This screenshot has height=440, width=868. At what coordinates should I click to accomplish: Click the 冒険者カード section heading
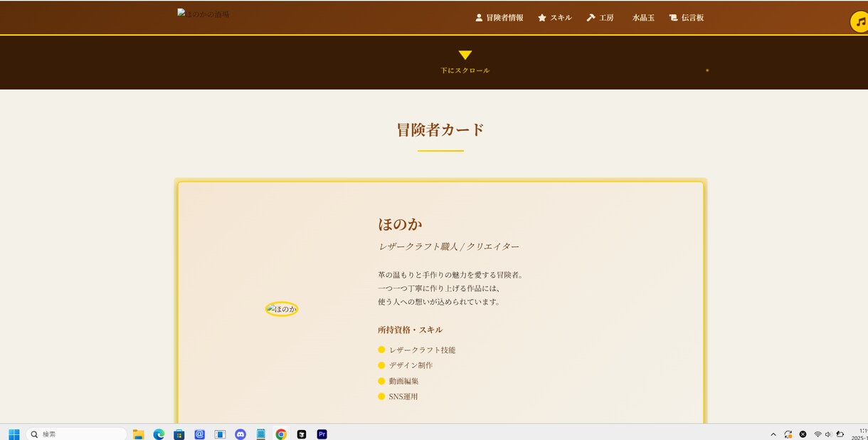point(440,130)
